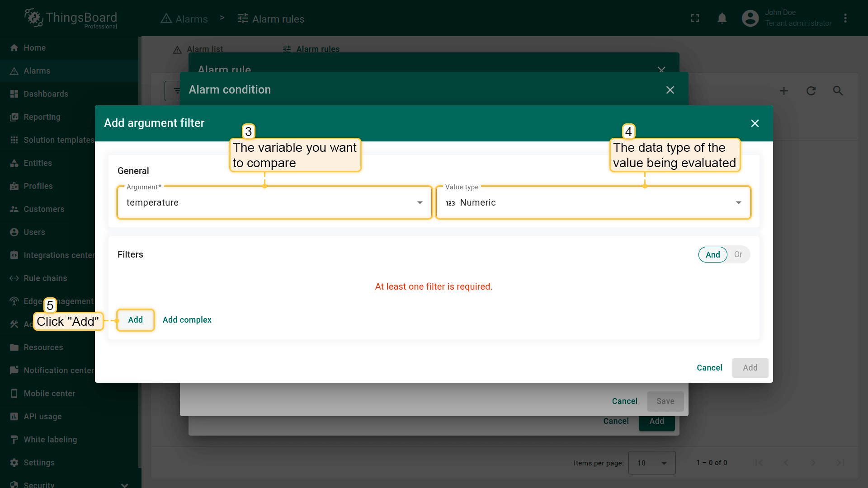
Task: Change the items per page dropdown
Action: point(651,463)
